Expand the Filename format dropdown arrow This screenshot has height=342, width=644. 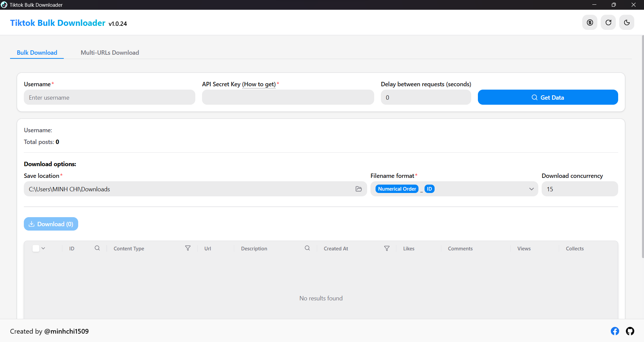pyautogui.click(x=531, y=189)
